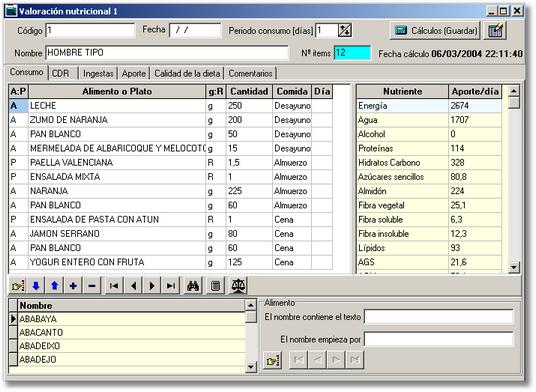Click the Nutriente column header
The width and height of the screenshot is (536, 392).
[402, 92]
